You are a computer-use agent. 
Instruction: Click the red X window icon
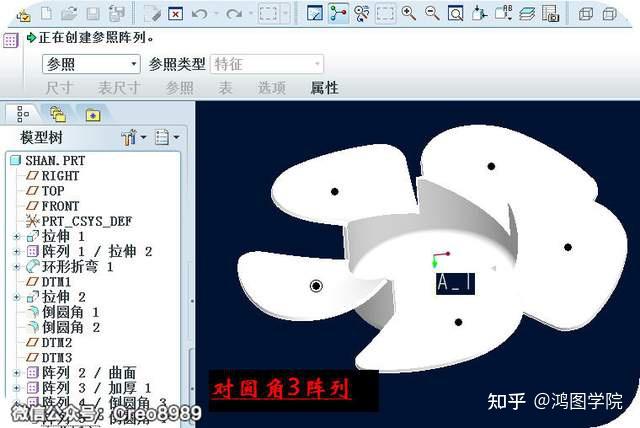click(176, 14)
